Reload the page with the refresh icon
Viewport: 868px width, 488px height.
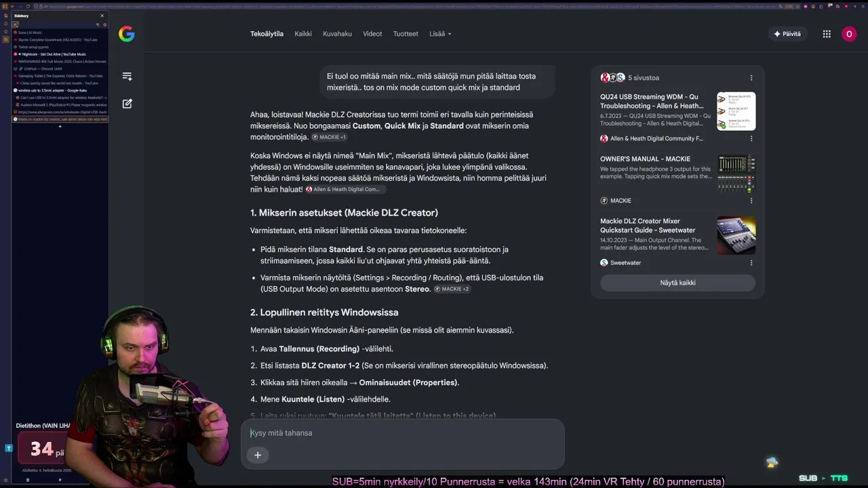tap(29, 7)
